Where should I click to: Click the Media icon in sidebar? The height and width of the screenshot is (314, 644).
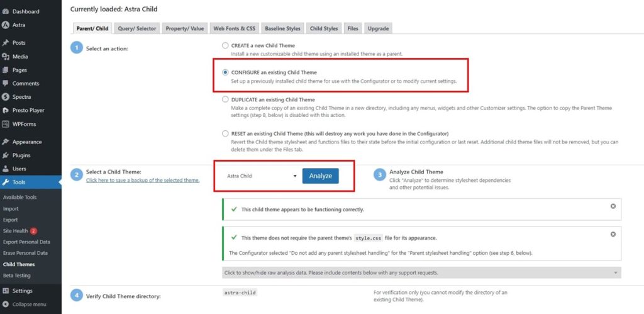pos(5,57)
